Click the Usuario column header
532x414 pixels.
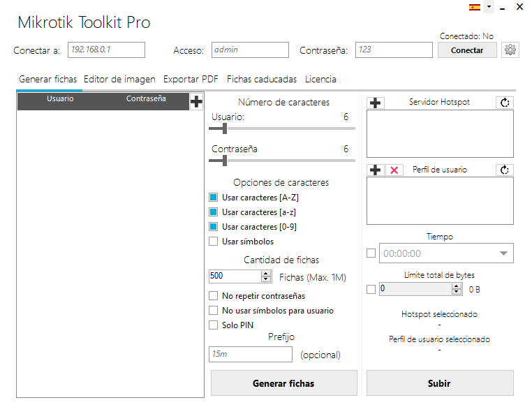60,98
